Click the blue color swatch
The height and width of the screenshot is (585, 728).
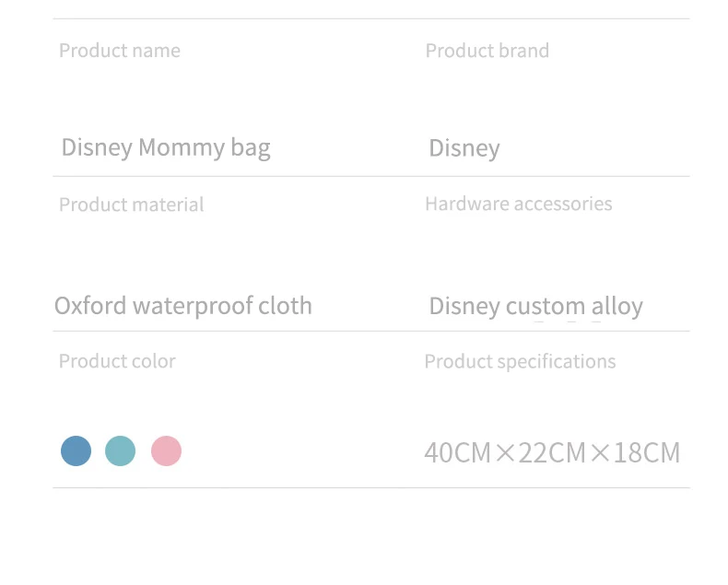76,451
